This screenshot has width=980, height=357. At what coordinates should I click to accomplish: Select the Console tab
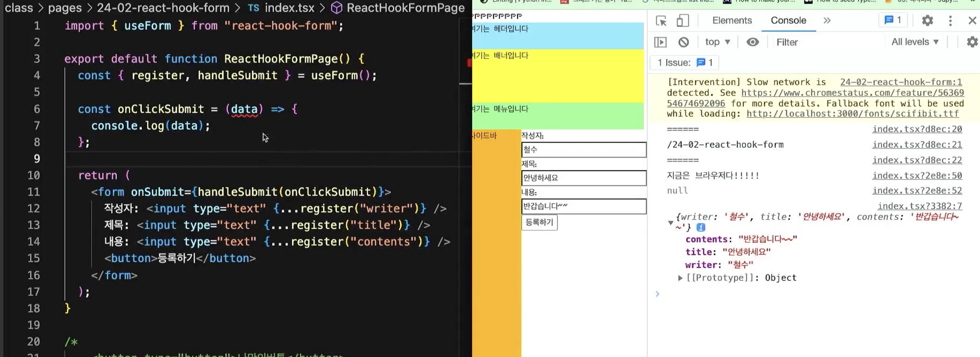click(x=788, y=20)
